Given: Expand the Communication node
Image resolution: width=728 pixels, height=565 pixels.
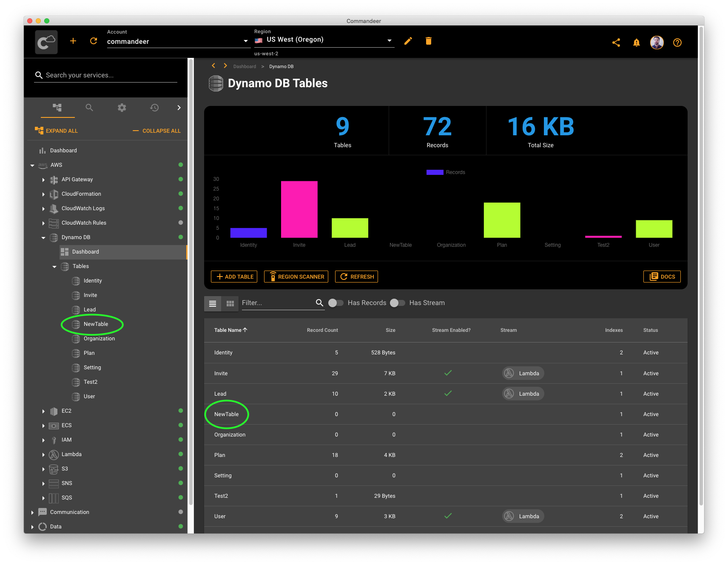Looking at the screenshot, I should point(32,512).
